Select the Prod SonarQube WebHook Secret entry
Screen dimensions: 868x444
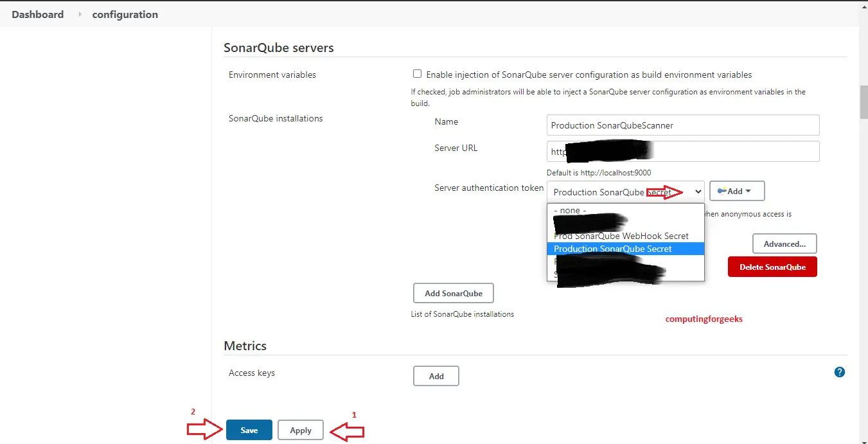tap(621, 236)
